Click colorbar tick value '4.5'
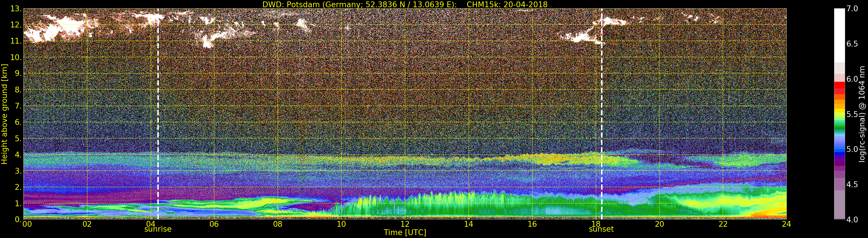Viewport: 868px width, 238px height. click(x=852, y=185)
